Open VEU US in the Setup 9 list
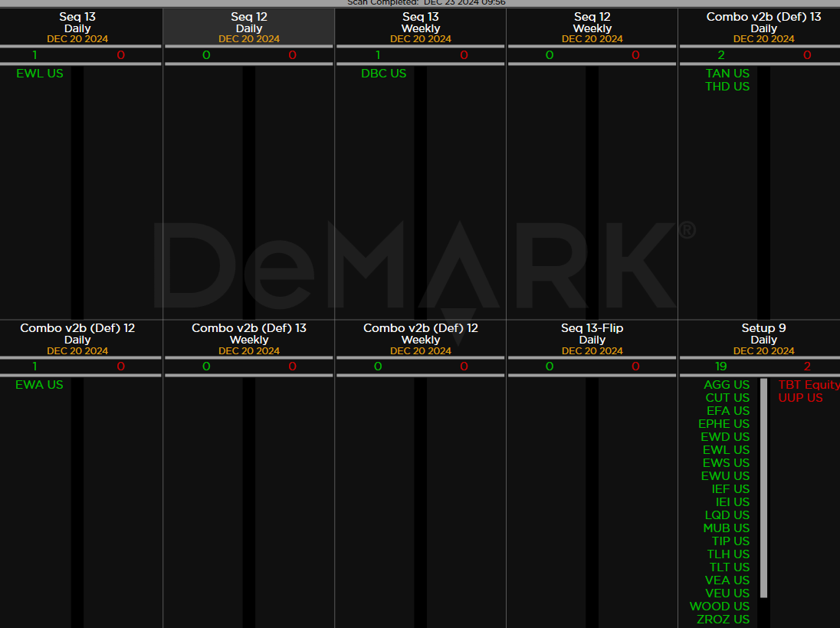840x628 pixels. (x=727, y=593)
